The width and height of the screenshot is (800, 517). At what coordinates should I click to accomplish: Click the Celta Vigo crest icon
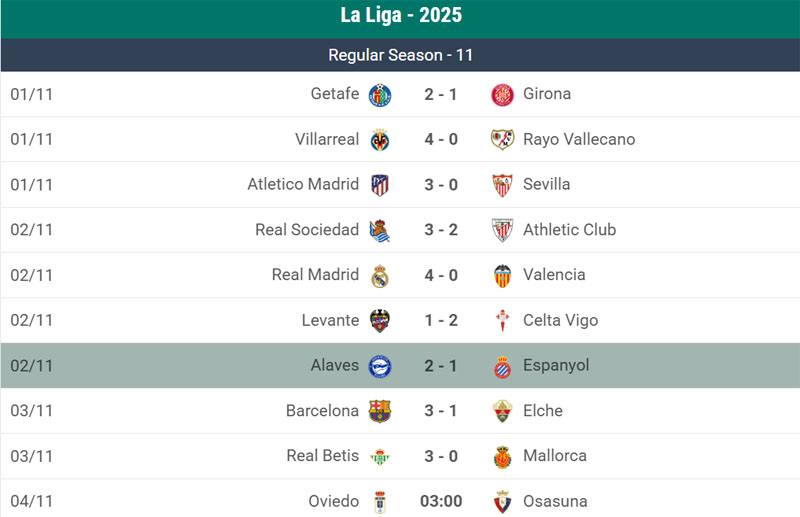pyautogui.click(x=502, y=321)
